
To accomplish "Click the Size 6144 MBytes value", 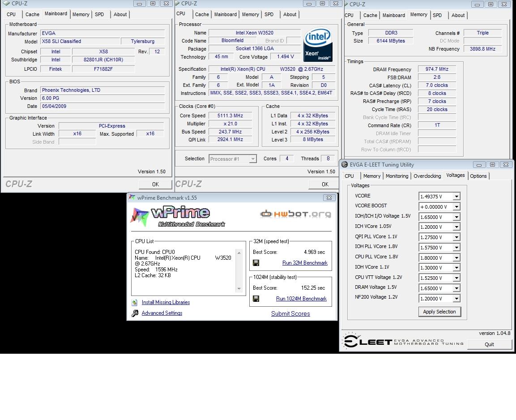I will pos(391,41).
